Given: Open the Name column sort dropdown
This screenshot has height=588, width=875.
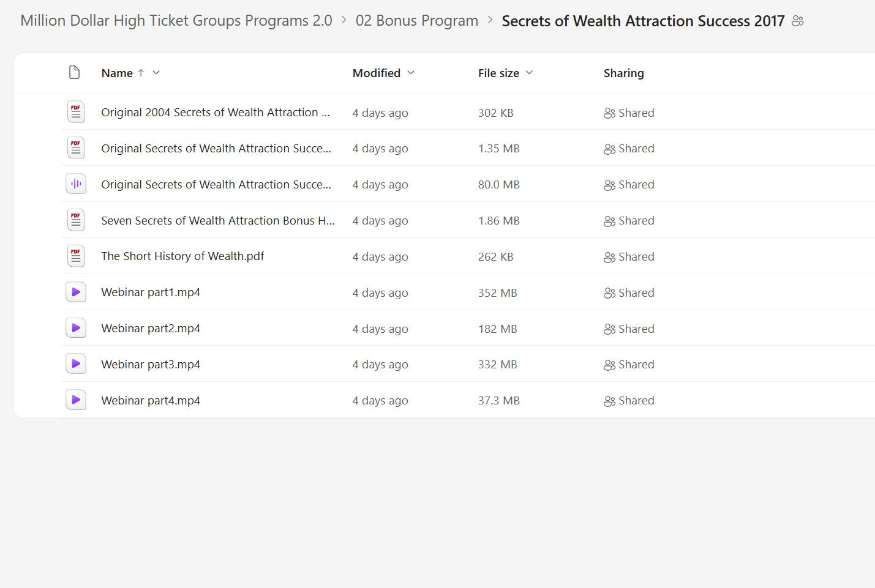Looking at the screenshot, I should [156, 73].
